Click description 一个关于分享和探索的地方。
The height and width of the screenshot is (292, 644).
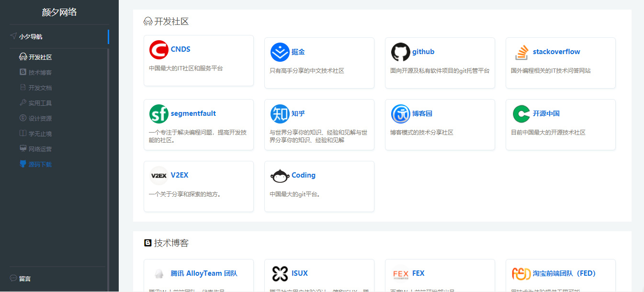click(x=185, y=194)
